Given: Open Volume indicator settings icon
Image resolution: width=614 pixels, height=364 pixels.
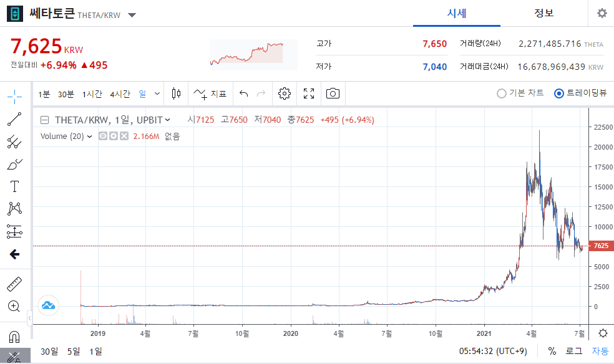Looking at the screenshot, I should click(114, 136).
